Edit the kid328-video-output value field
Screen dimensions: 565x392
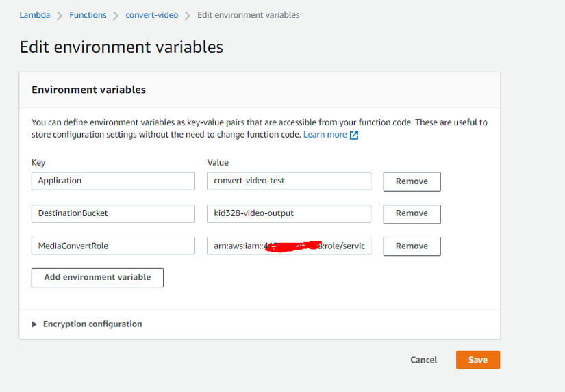[x=288, y=213]
